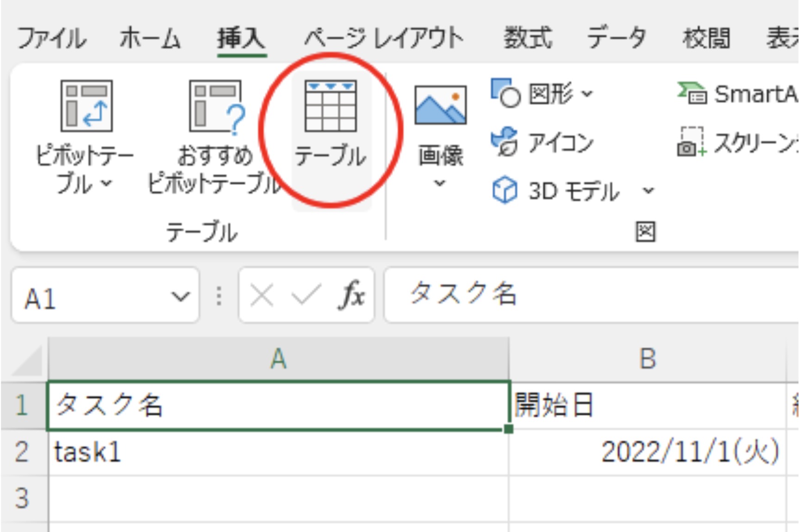
Task: Switch to the 校閲 tab
Action: click(706, 38)
